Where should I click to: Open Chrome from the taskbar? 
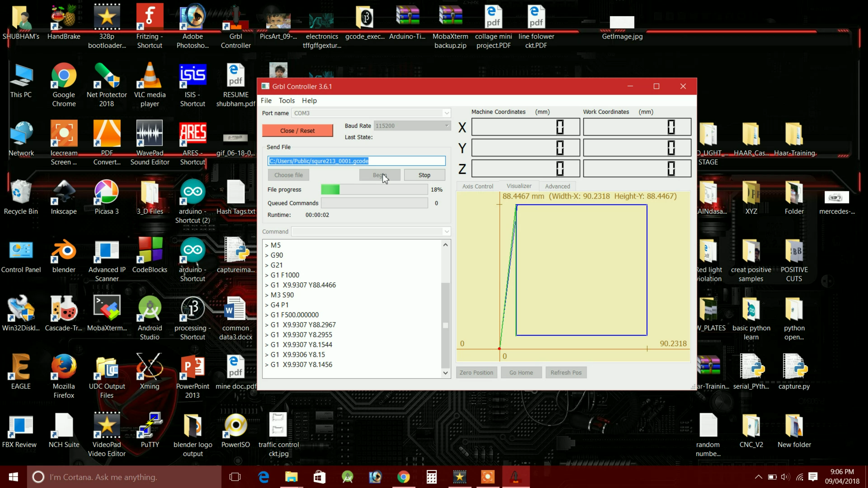point(403,477)
